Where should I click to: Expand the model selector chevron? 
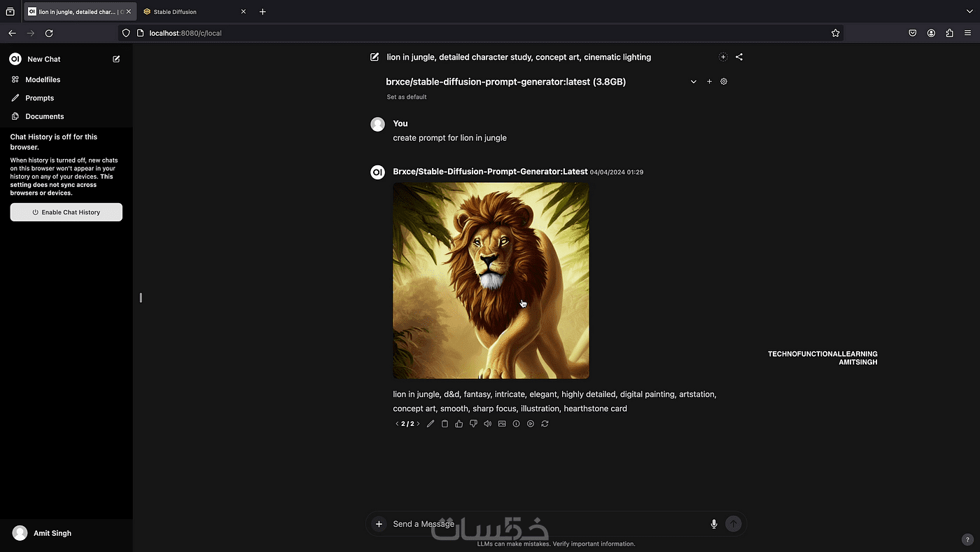click(x=694, y=82)
